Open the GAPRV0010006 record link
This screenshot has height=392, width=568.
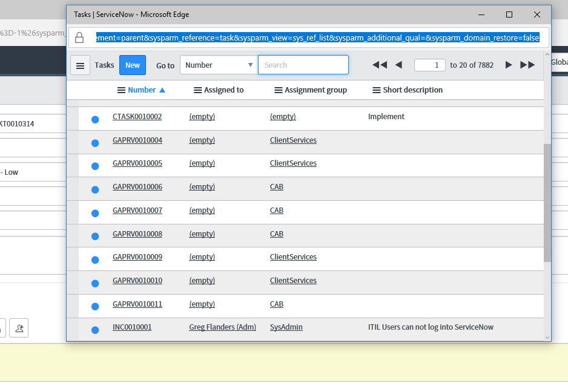pyautogui.click(x=137, y=187)
